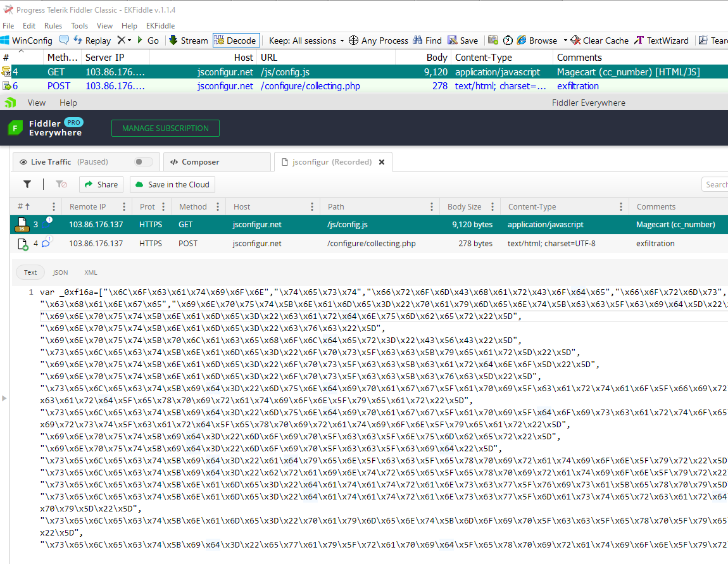728x564 pixels.
Task: Click the Fiddler Everywhere green logo icon
Action: coord(11,103)
